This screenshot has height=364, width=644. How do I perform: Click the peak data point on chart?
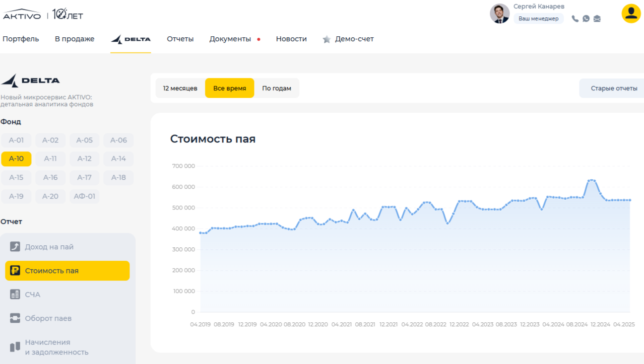tap(590, 180)
